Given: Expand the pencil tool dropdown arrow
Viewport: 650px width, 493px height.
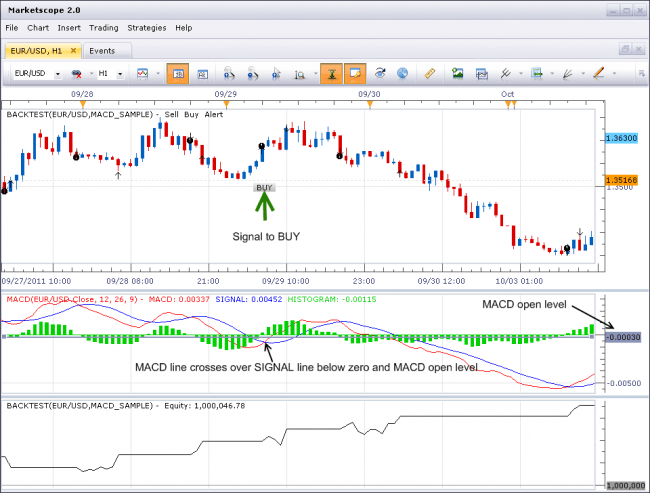Looking at the screenshot, I should pos(614,74).
